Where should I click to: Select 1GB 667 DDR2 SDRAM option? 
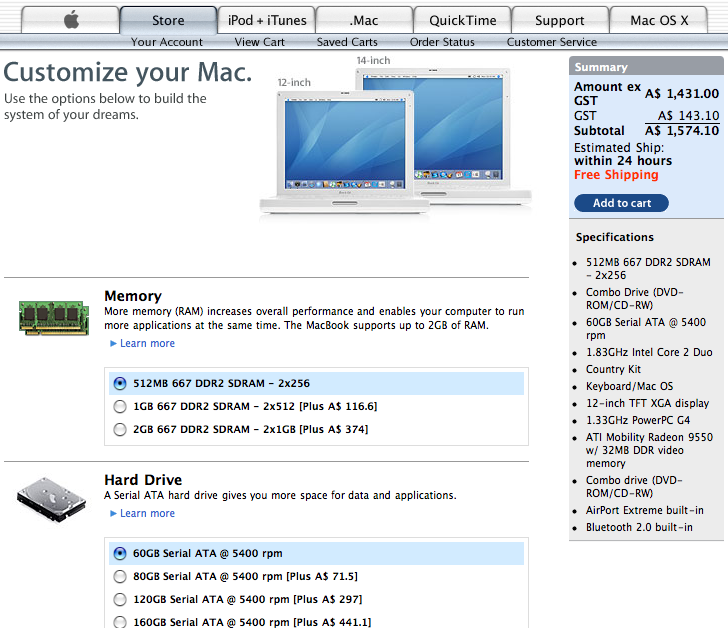316,407
